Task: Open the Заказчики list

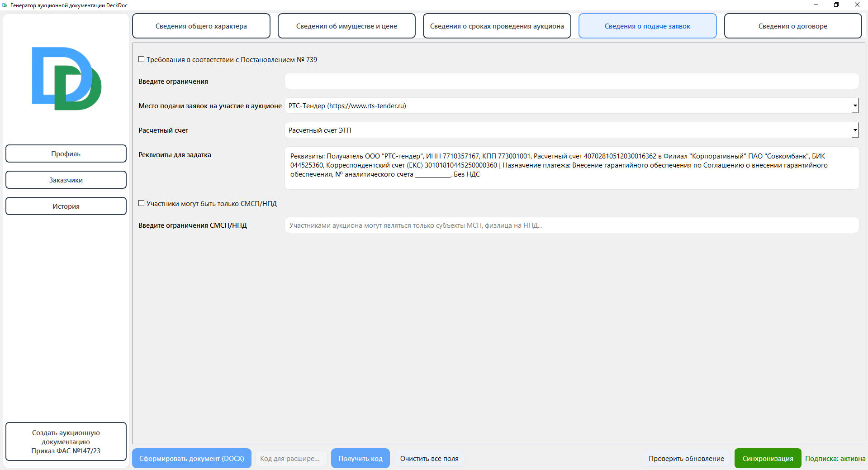Action: 66,180
